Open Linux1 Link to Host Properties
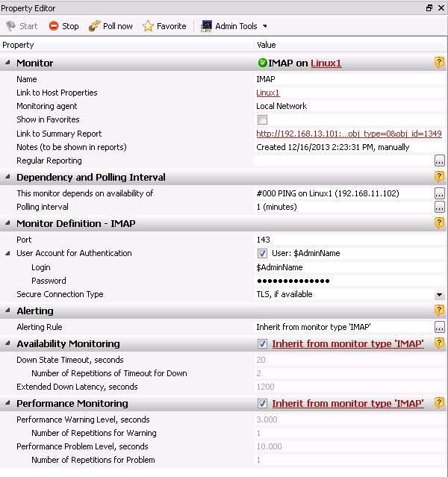 [268, 93]
